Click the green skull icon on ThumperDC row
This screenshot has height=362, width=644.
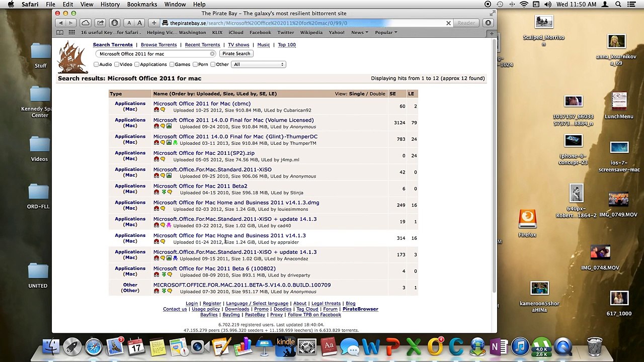click(x=175, y=143)
